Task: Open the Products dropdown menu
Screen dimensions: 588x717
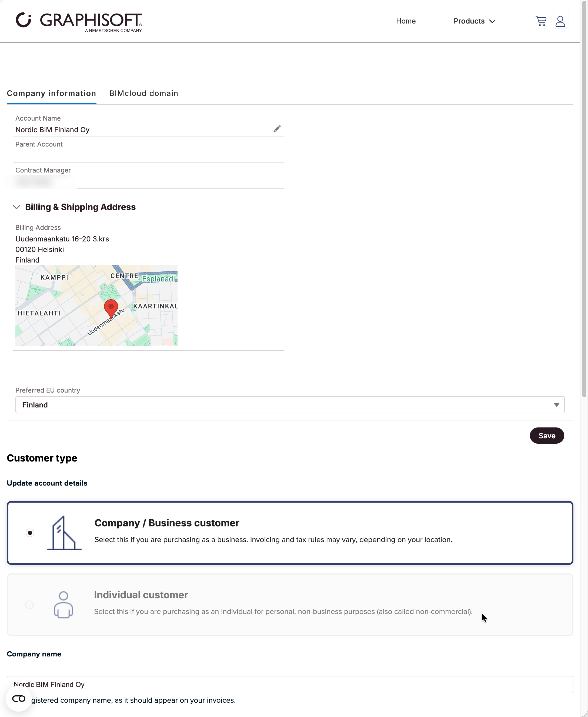Action: point(475,21)
